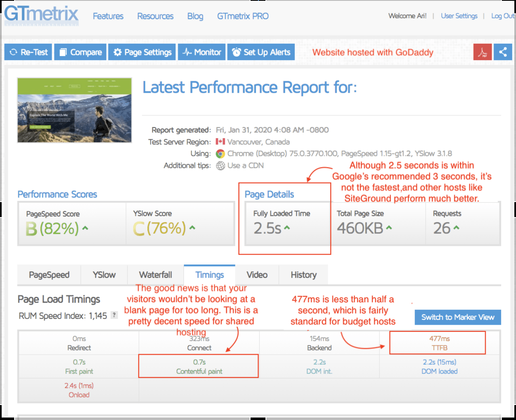
Task: Click the 2.4s (1ms) Onload cell
Action: [79, 390]
